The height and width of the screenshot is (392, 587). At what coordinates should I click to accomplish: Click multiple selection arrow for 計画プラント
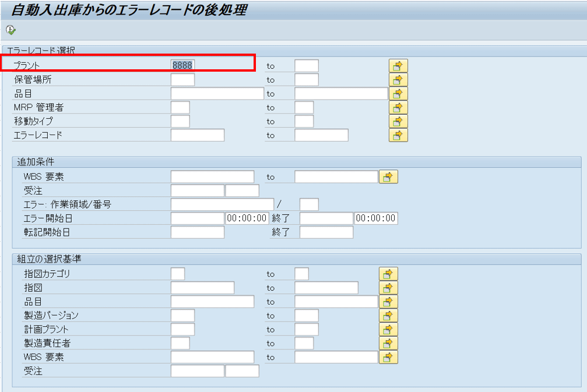pyautogui.click(x=388, y=330)
